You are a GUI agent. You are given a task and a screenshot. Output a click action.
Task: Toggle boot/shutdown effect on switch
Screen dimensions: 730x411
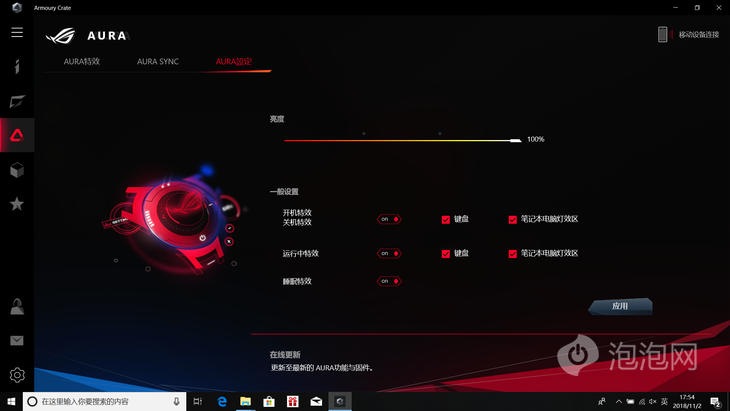click(389, 219)
